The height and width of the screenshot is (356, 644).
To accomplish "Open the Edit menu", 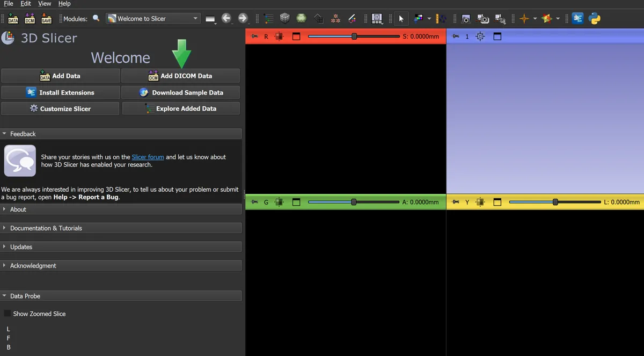I will [x=26, y=4].
